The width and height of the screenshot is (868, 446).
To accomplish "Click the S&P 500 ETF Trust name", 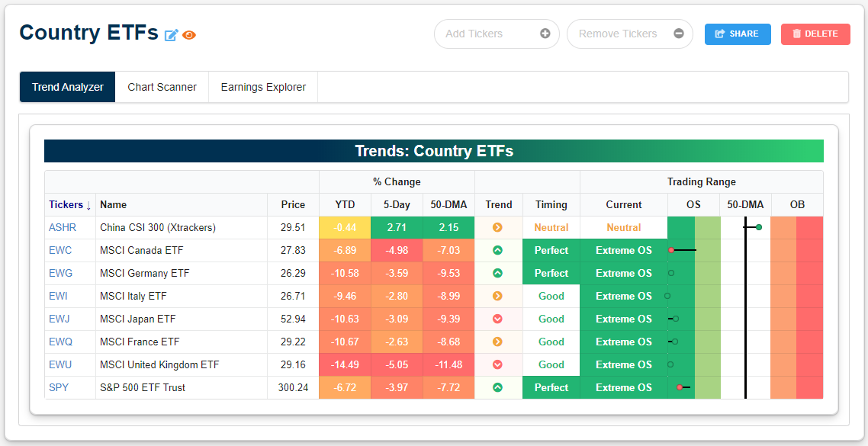I will pos(143,387).
